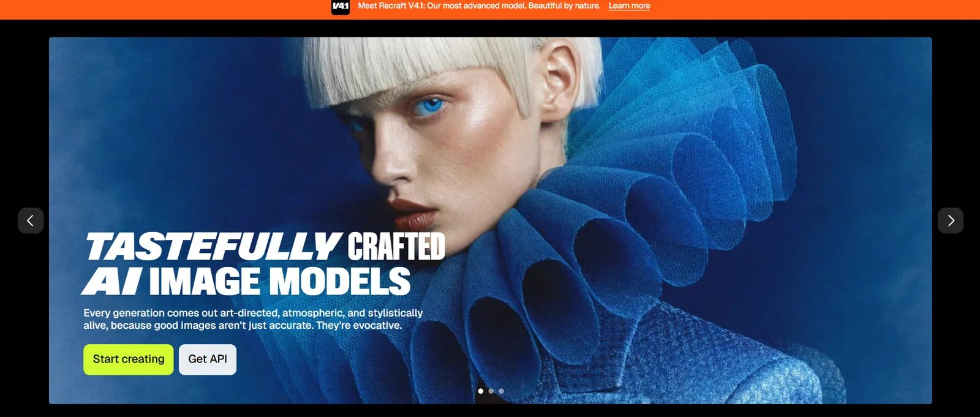980x417 pixels.
Task: Select the second carousel dot indicator
Action: [491, 391]
